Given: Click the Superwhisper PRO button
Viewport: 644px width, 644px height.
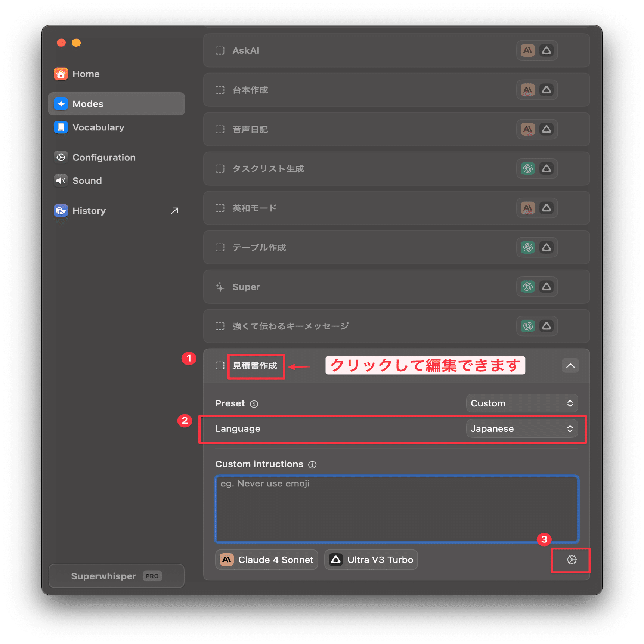Looking at the screenshot, I should coord(117,576).
